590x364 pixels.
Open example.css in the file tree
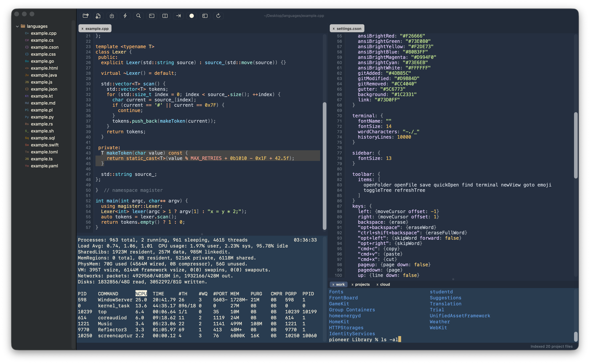click(x=43, y=54)
